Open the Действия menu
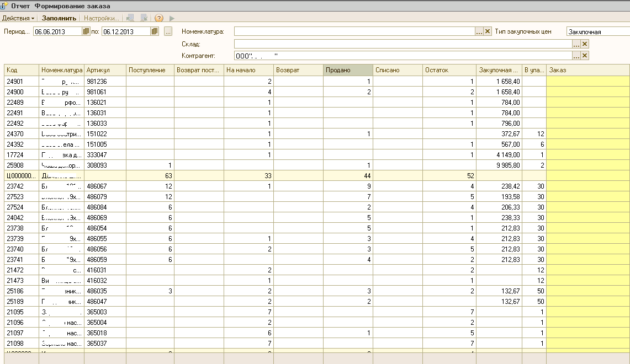The width and height of the screenshot is (630, 364). pyautogui.click(x=18, y=18)
